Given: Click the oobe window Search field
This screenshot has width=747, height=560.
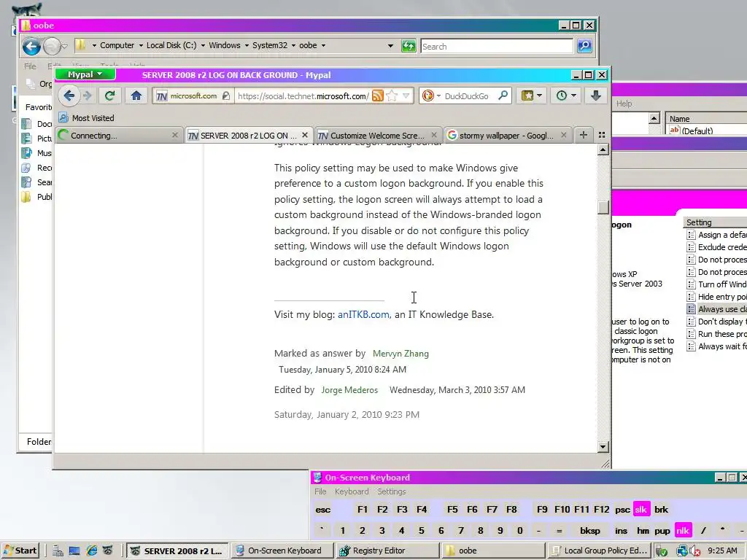Looking at the screenshot, I should [x=496, y=46].
